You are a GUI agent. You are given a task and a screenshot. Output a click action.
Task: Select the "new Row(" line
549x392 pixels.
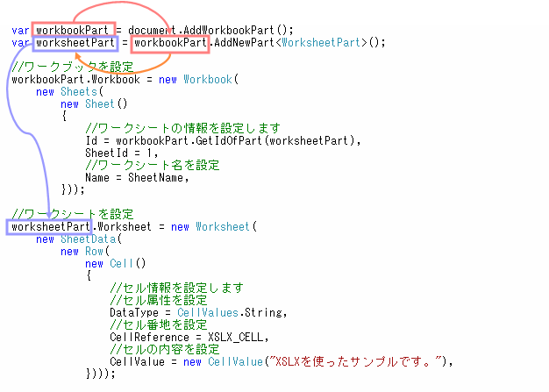[85, 252]
